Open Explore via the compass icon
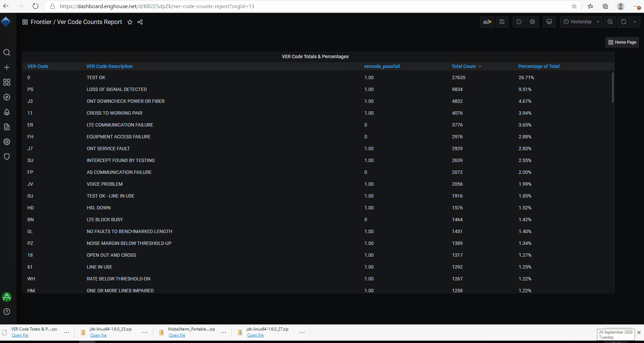644x343 pixels. [7, 97]
